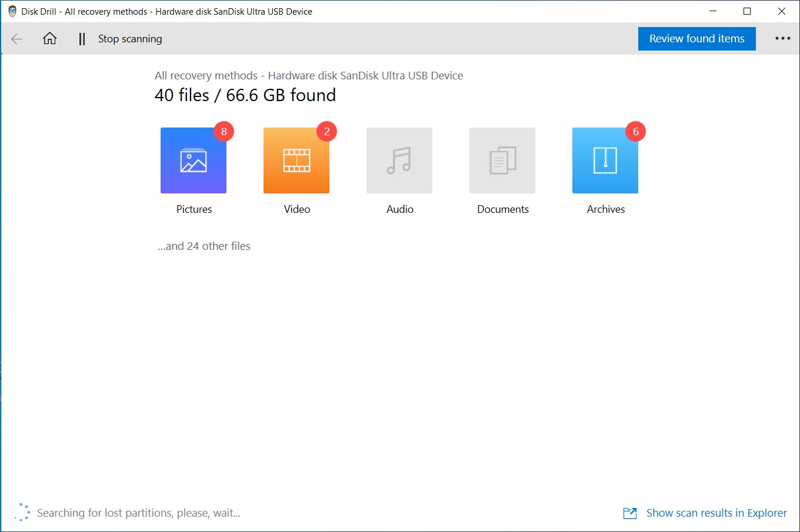Click the red badge showing 6 on Archives
Screen dimensions: 800x532
636,132
